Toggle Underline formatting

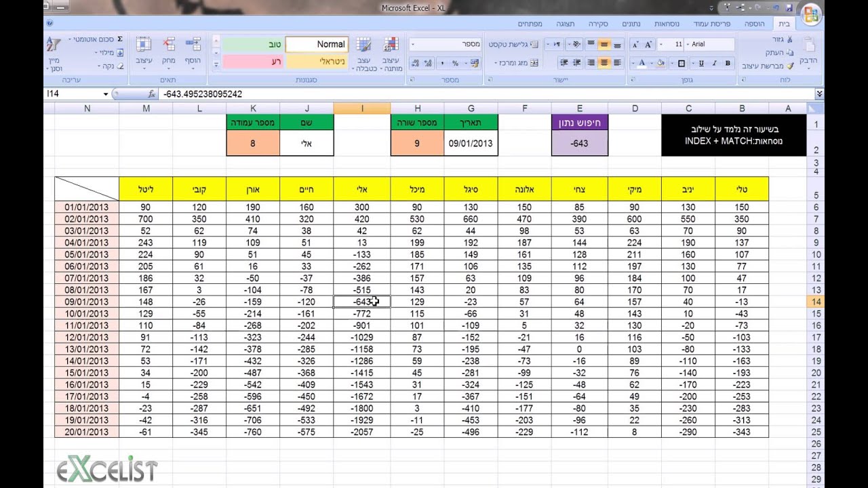point(701,64)
